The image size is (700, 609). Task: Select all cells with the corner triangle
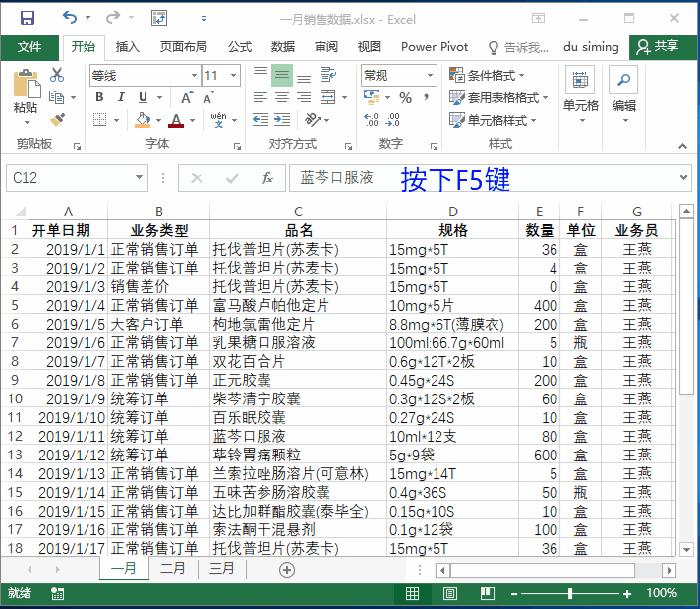click(21, 212)
